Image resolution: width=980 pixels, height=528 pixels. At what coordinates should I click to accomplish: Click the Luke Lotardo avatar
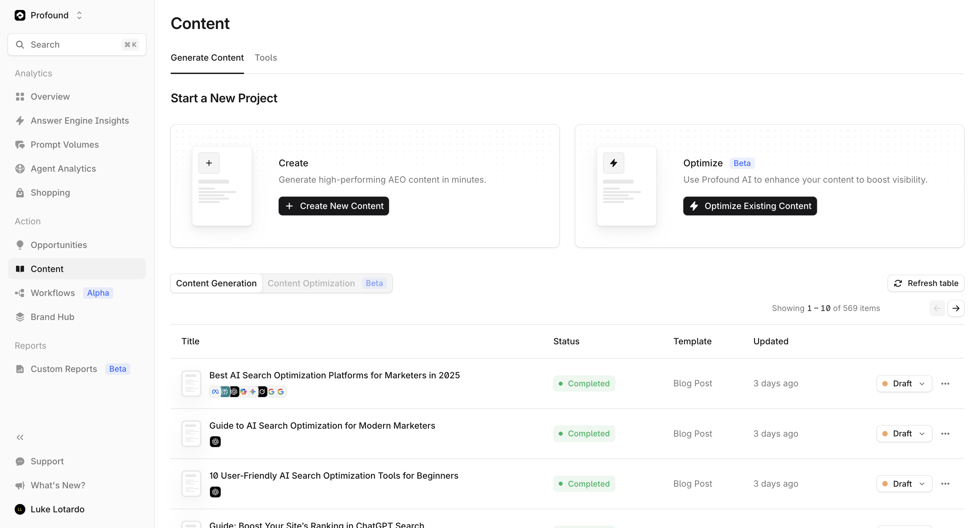(20, 509)
